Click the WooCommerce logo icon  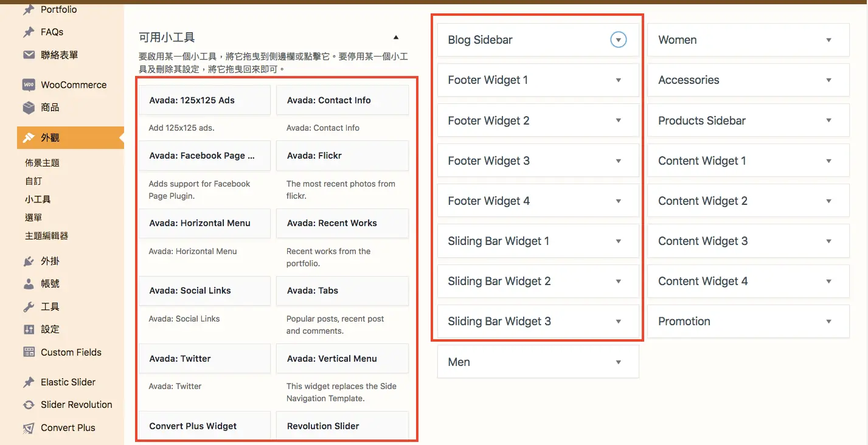click(29, 85)
